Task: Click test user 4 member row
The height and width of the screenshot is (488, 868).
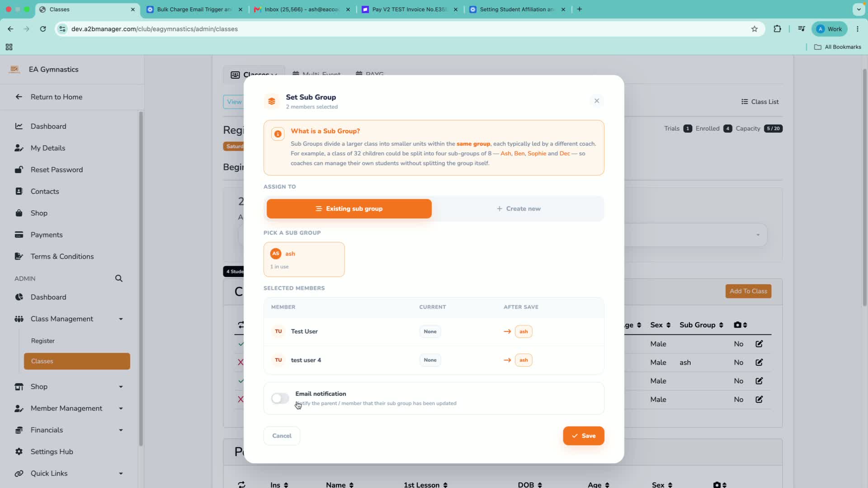Action: point(434,360)
